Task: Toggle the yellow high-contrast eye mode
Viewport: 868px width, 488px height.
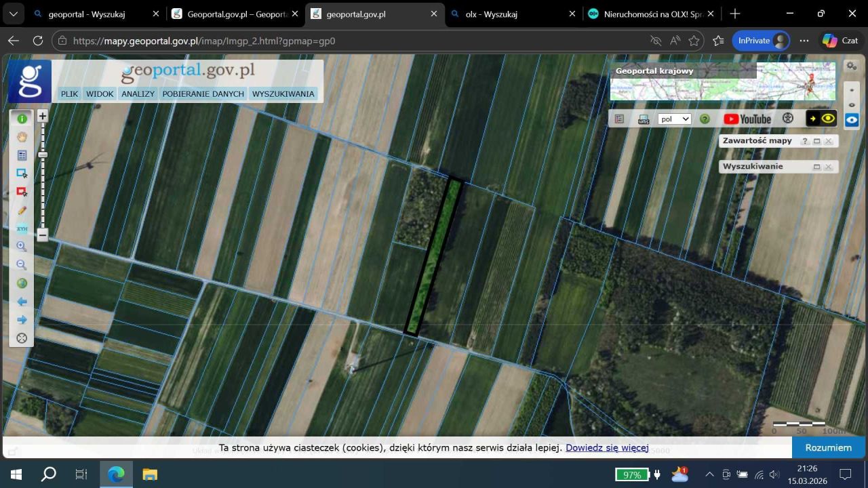Action: pos(821,119)
